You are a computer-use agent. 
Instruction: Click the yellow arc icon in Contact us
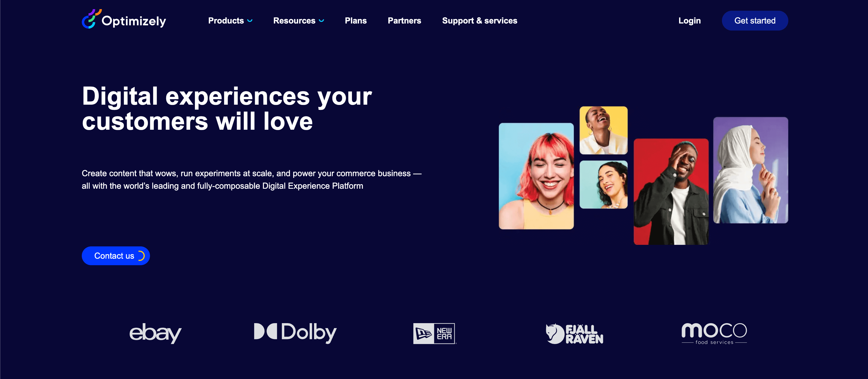pos(142,256)
